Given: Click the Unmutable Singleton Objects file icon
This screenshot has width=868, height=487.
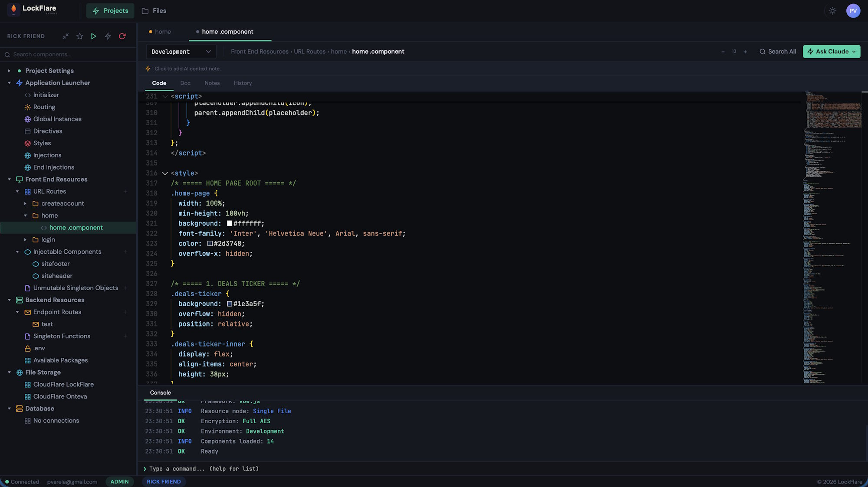Looking at the screenshot, I should click(x=27, y=288).
